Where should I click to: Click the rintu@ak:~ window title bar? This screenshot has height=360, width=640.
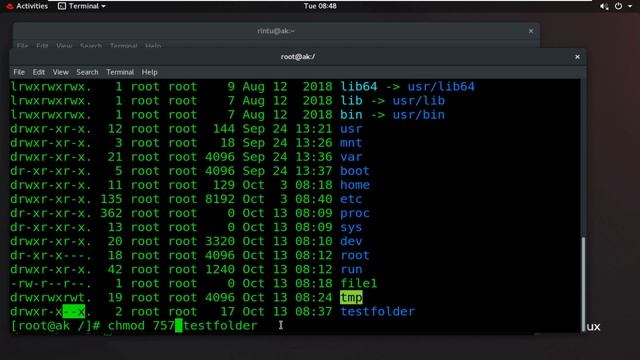click(x=276, y=31)
